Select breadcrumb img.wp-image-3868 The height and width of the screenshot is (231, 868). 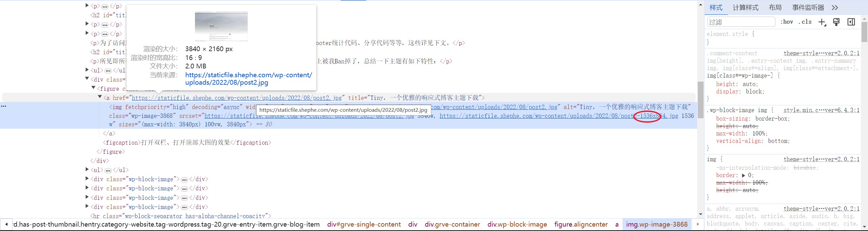(x=657, y=224)
